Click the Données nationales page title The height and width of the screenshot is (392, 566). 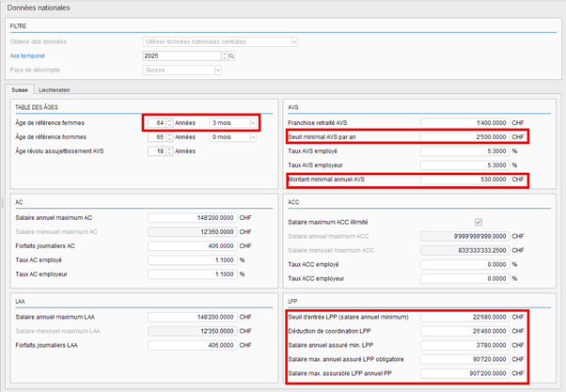(39, 8)
